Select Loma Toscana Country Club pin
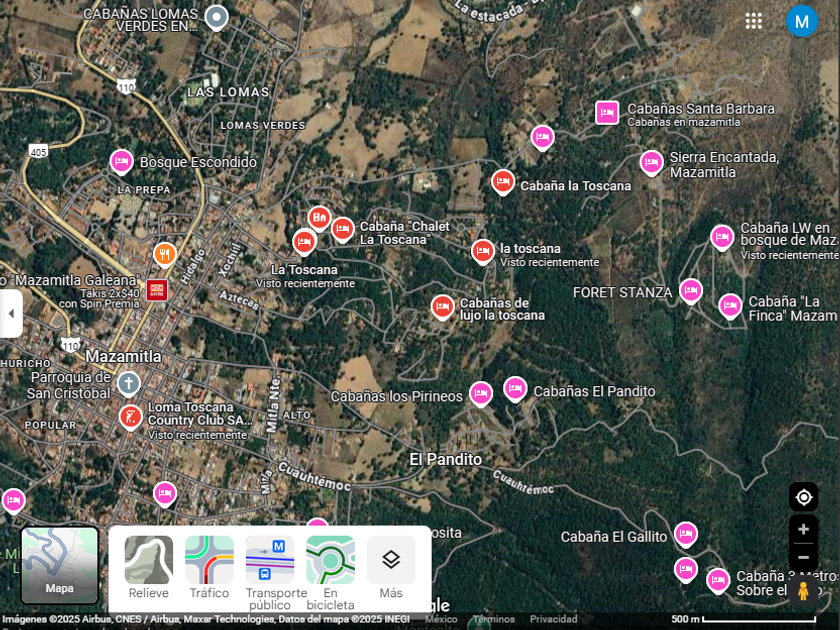This screenshot has height=630, width=840. [130, 417]
